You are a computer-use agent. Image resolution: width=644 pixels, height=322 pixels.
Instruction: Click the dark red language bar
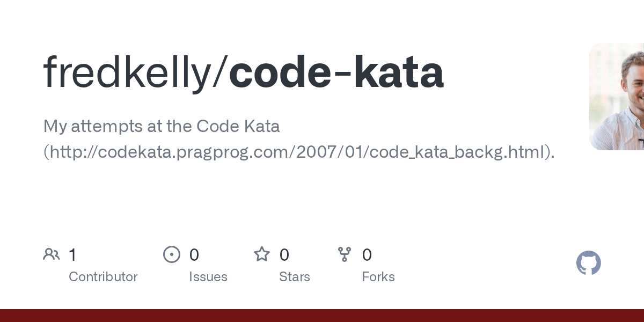click(x=322, y=316)
